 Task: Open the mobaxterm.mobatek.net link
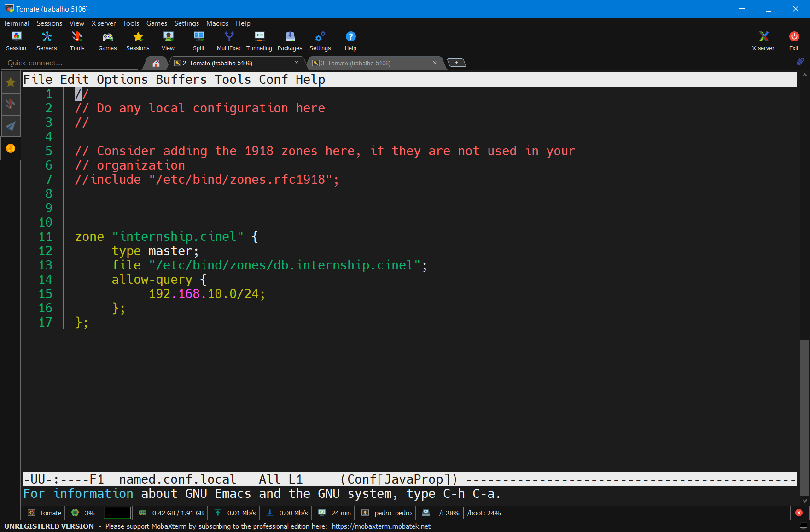[x=381, y=526]
